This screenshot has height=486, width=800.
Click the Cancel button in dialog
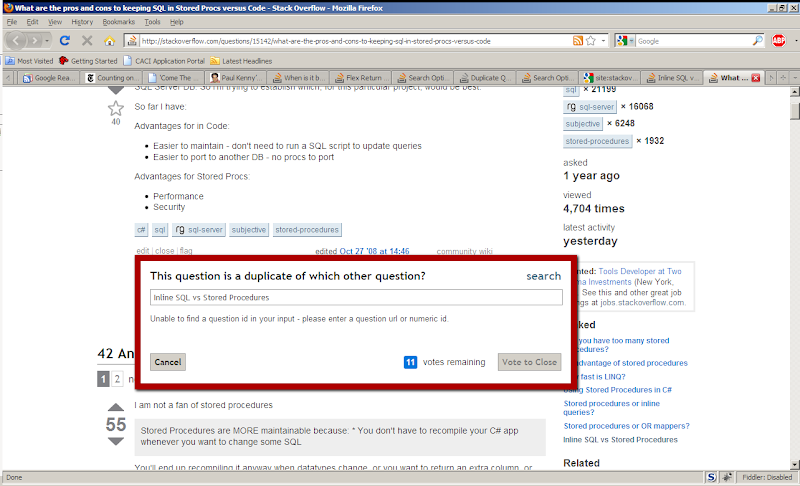pos(168,362)
